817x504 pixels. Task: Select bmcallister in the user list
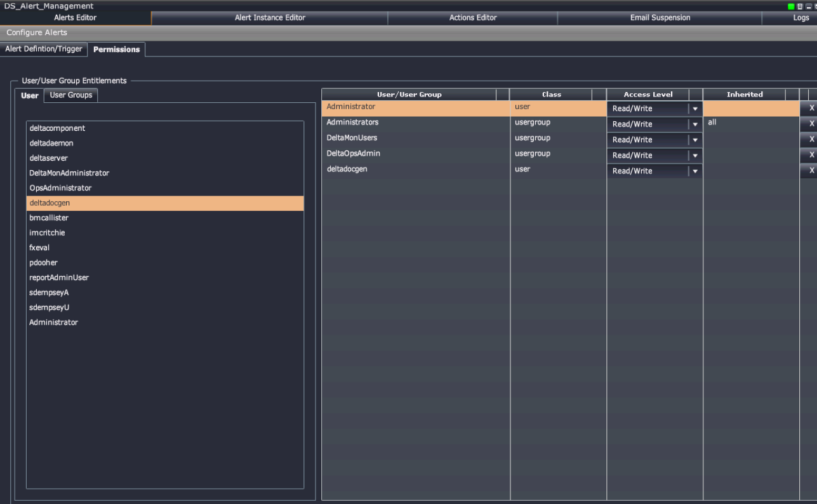pyautogui.click(x=165, y=218)
